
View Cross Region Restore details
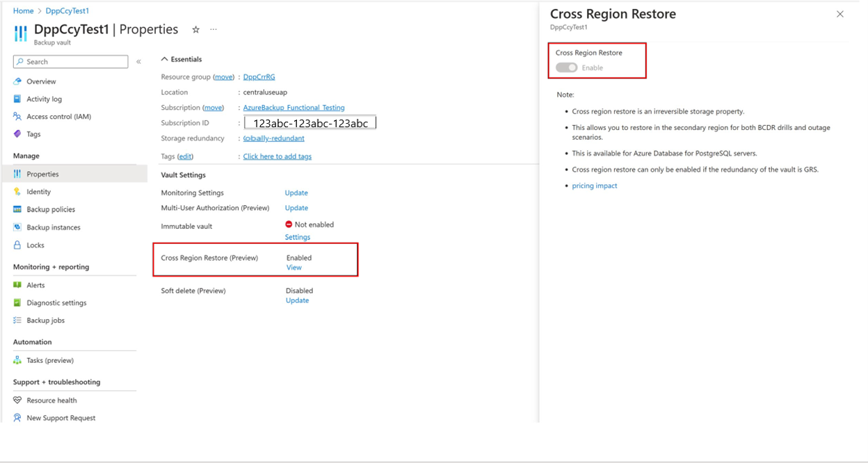click(294, 267)
